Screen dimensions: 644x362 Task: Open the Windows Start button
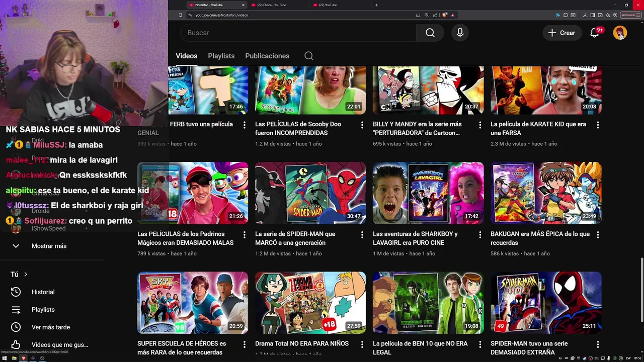(5, 358)
